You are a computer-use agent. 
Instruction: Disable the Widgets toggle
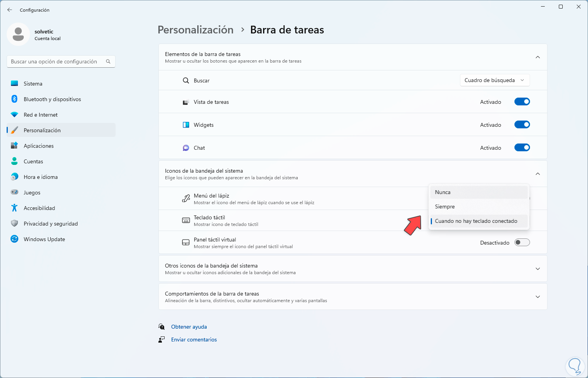click(522, 125)
